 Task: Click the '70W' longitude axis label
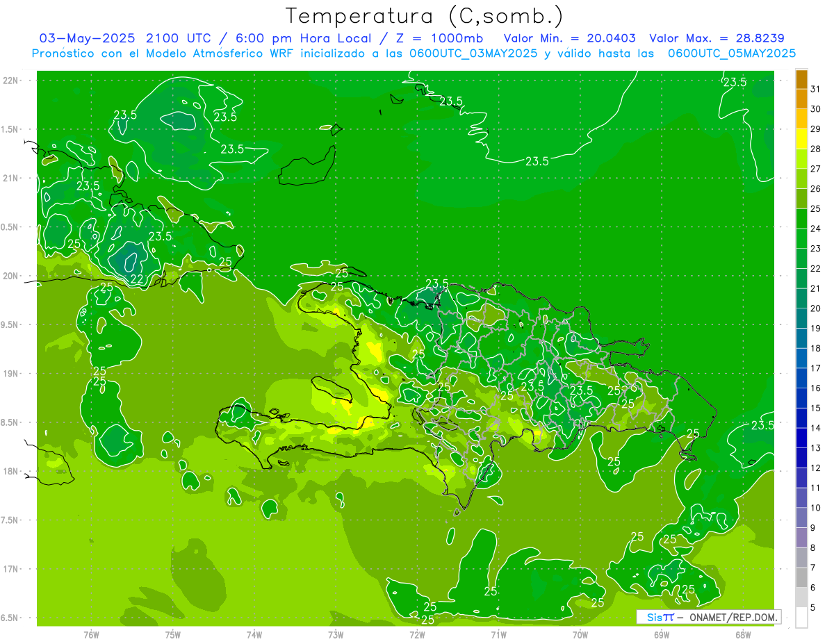pyautogui.click(x=580, y=634)
